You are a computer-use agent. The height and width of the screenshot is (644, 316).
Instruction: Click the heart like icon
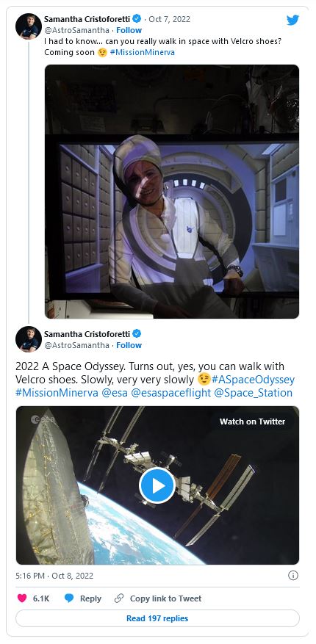(x=22, y=598)
